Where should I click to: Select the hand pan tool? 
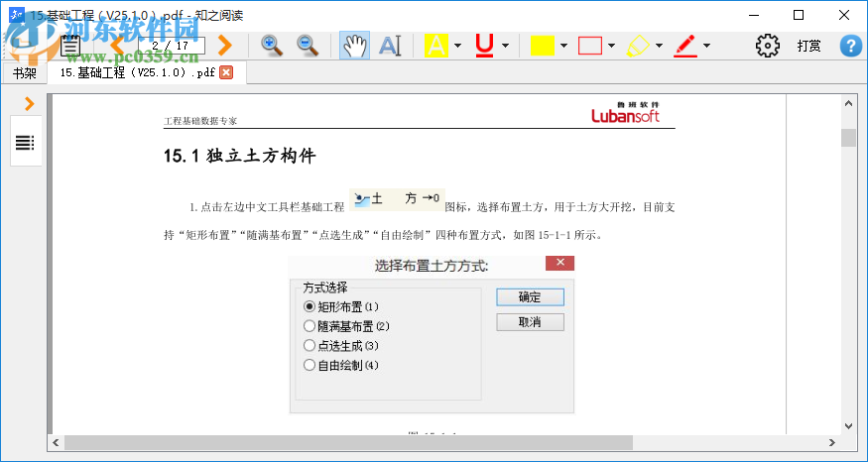[354, 46]
